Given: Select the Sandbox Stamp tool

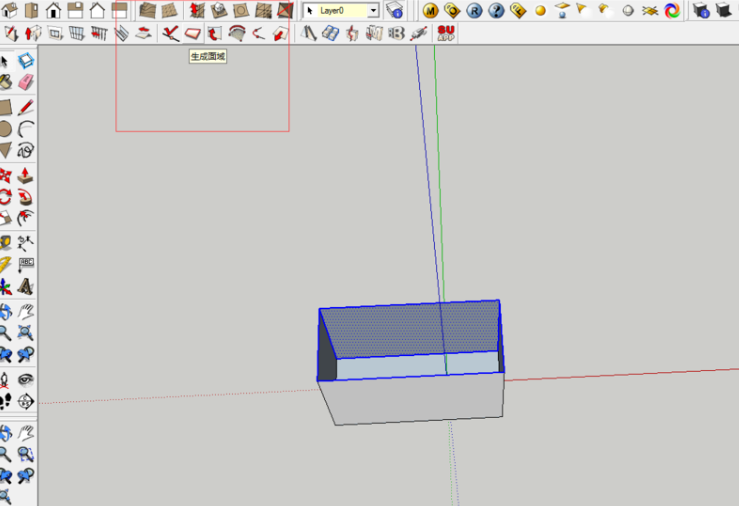Looking at the screenshot, I should tap(218, 10).
